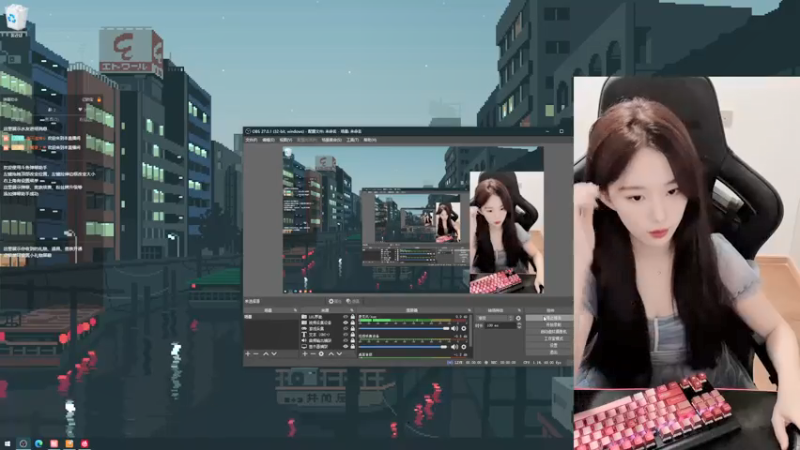Select the 文本 (GDI+) text source
This screenshot has width=800, height=450.
click(x=328, y=335)
